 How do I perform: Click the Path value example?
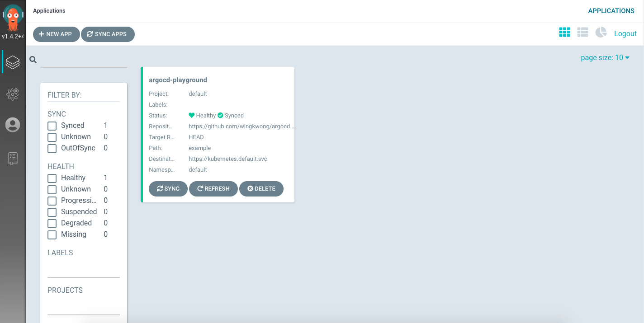200,148
